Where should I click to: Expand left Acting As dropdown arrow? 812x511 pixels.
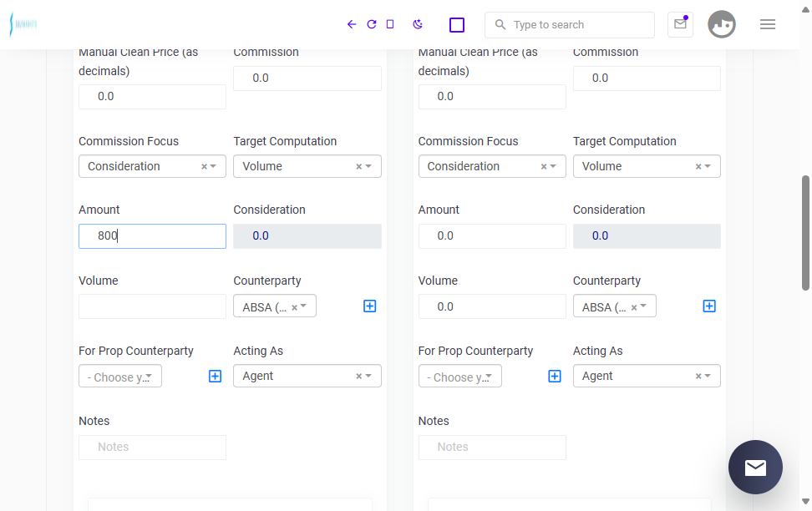(x=368, y=376)
